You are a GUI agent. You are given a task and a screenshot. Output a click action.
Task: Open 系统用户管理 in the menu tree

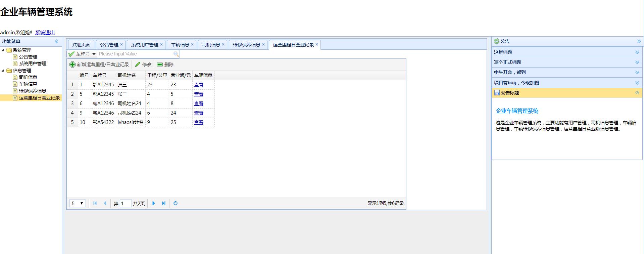click(33, 64)
